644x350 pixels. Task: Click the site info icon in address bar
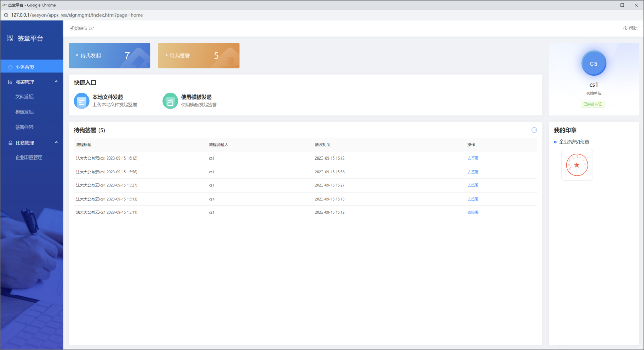(x=6, y=15)
